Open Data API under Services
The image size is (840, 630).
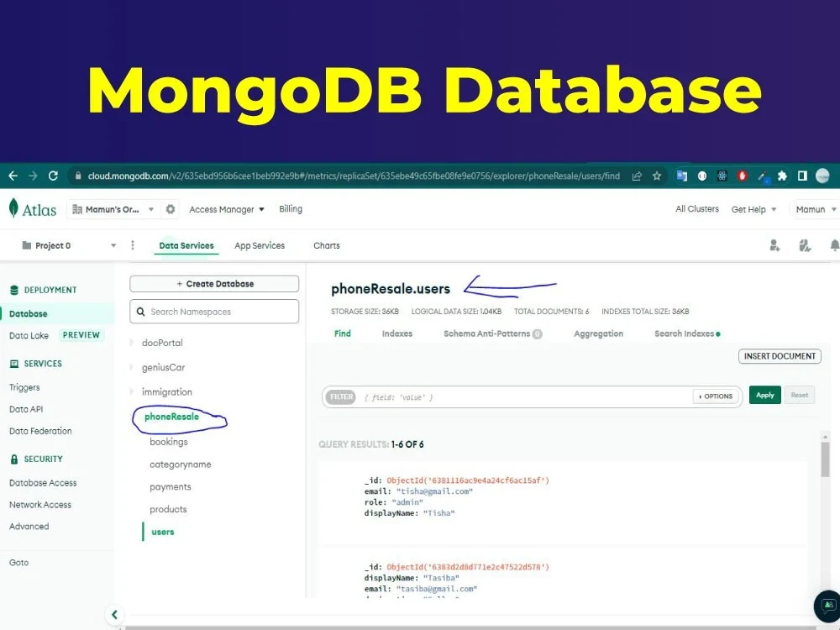(x=26, y=409)
